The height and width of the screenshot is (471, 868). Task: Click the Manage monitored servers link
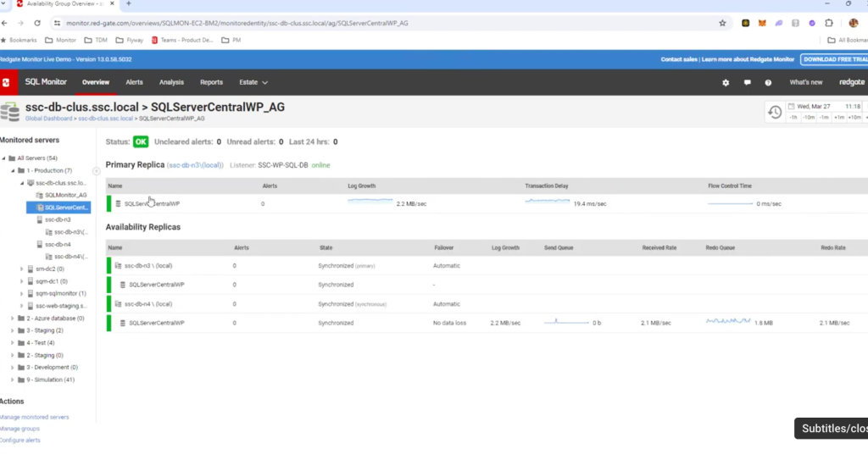35,417
